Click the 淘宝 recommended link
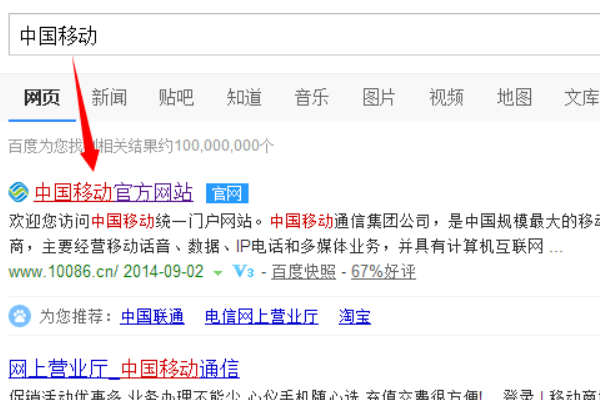The image size is (600, 400). pyautogui.click(x=354, y=317)
